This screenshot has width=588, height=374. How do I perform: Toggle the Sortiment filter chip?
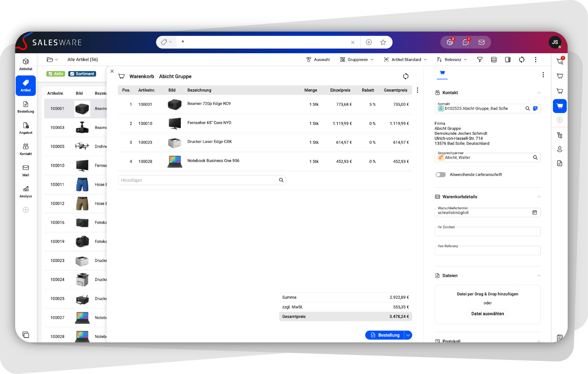pos(82,74)
